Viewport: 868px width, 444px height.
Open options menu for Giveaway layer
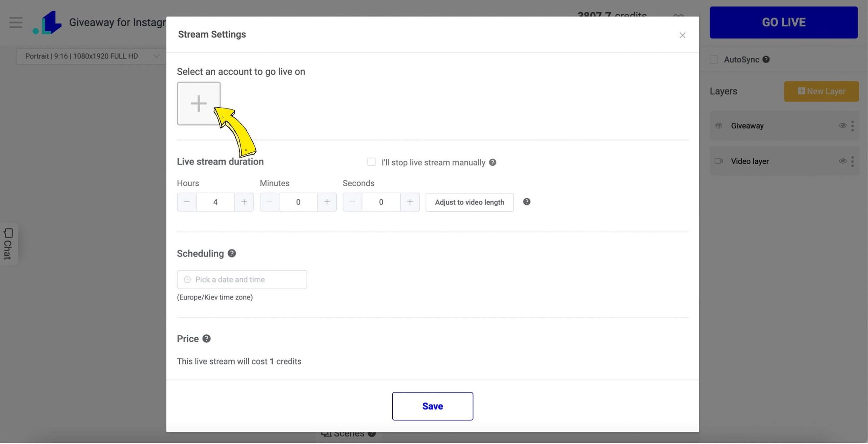point(852,126)
